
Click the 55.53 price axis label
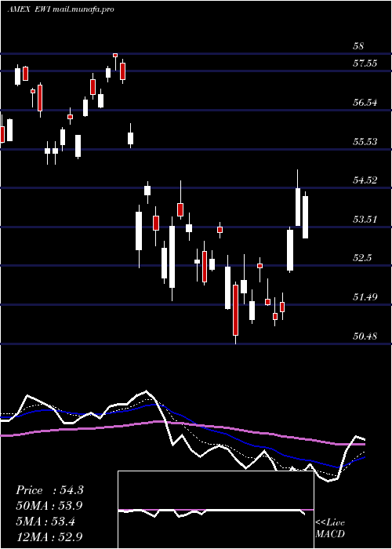pos(365,141)
